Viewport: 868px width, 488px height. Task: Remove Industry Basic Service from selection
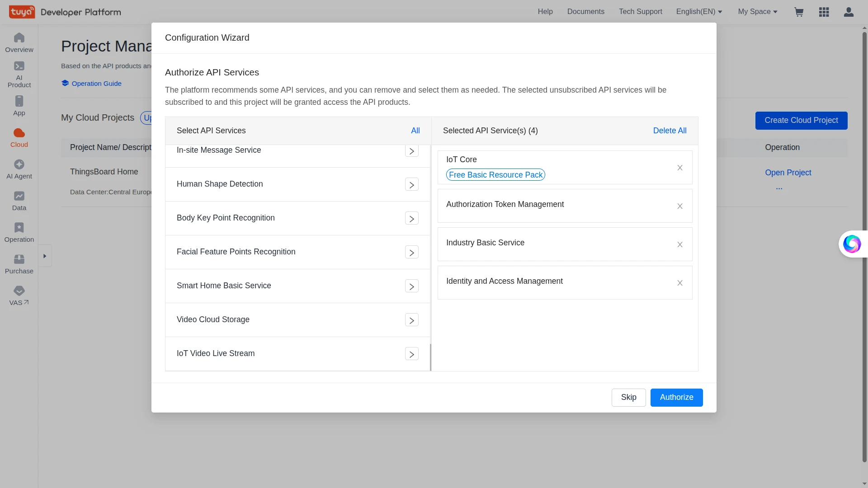point(679,244)
